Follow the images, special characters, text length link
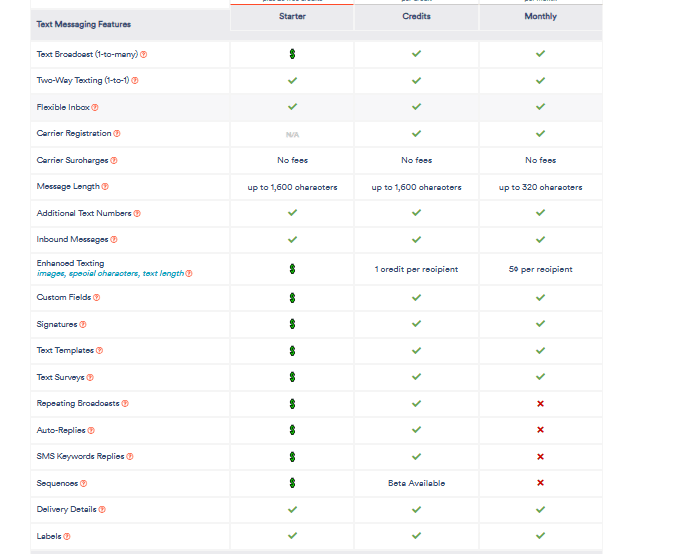The height and width of the screenshot is (554, 674). point(110,274)
